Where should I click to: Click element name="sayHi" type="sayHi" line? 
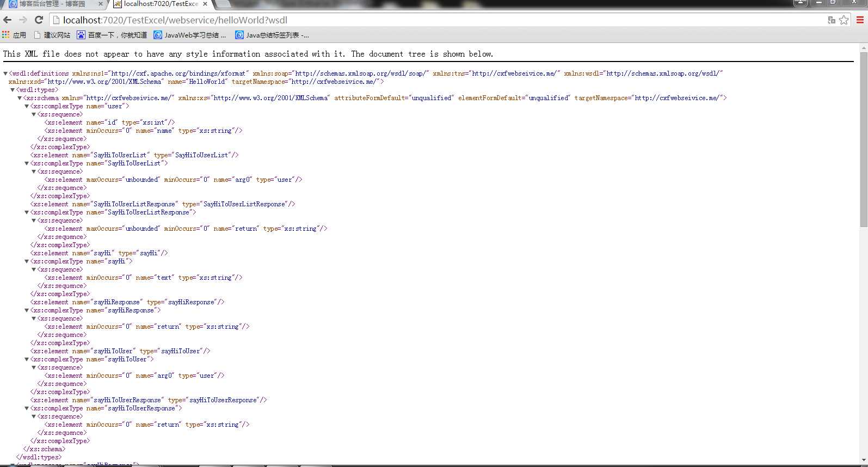point(99,253)
